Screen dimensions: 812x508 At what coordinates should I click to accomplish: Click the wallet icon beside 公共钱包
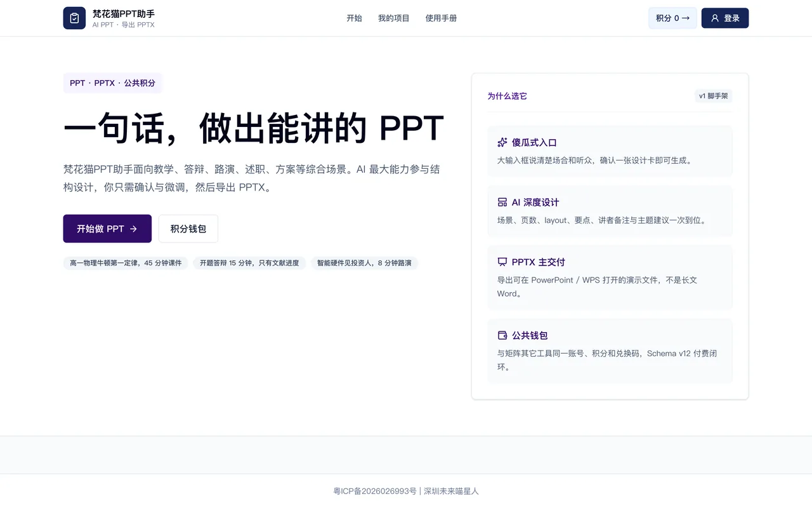coord(502,335)
